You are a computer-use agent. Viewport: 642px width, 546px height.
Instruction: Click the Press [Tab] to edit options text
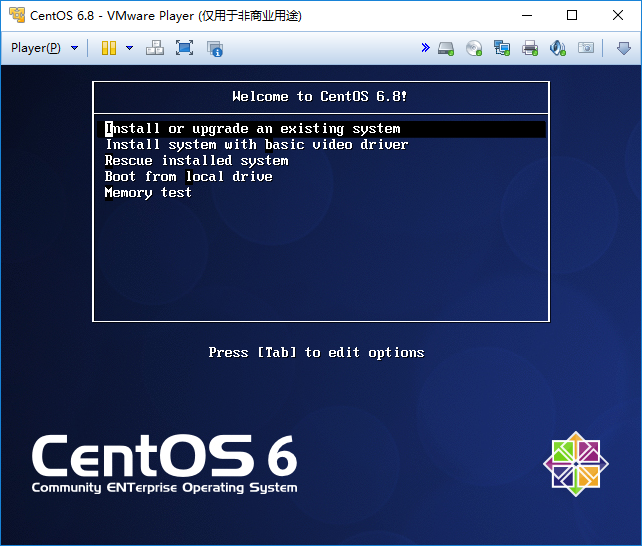coord(316,352)
